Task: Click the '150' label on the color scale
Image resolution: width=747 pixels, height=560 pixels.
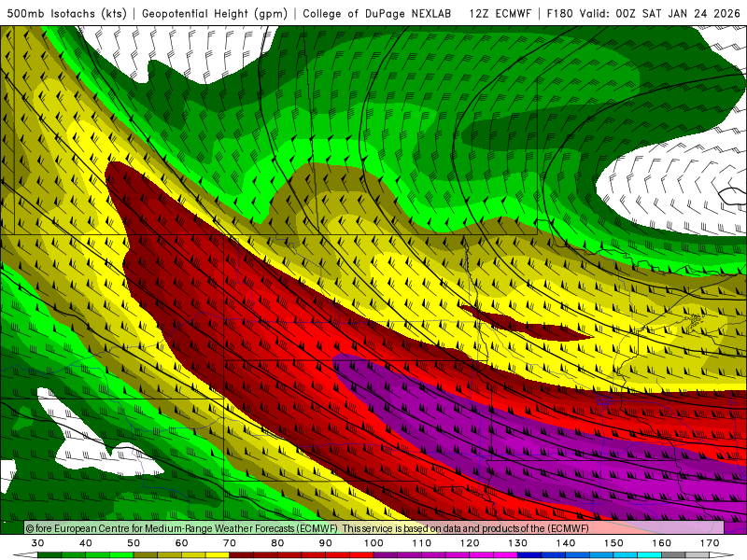Action: [x=613, y=543]
